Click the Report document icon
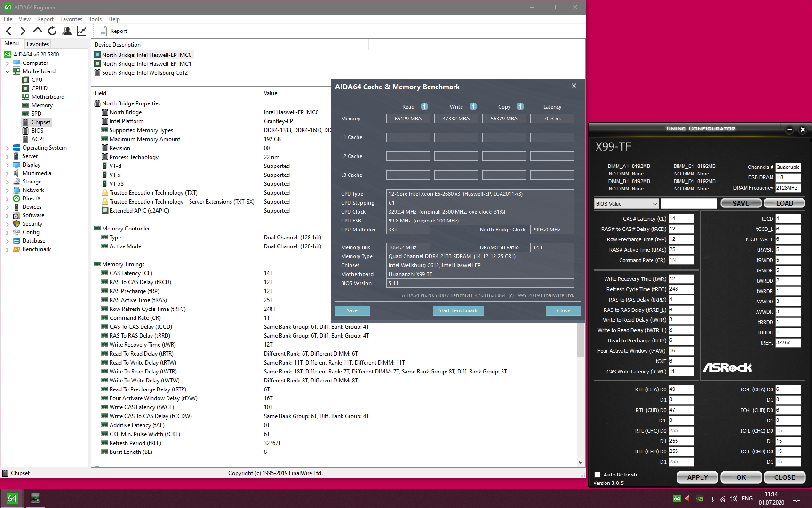The image size is (812, 508). 103,31
